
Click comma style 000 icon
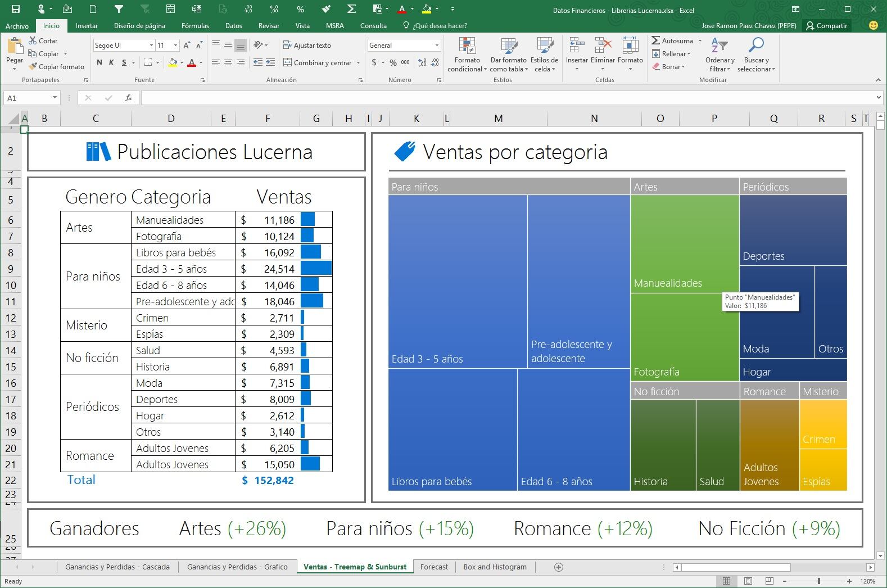pyautogui.click(x=405, y=62)
